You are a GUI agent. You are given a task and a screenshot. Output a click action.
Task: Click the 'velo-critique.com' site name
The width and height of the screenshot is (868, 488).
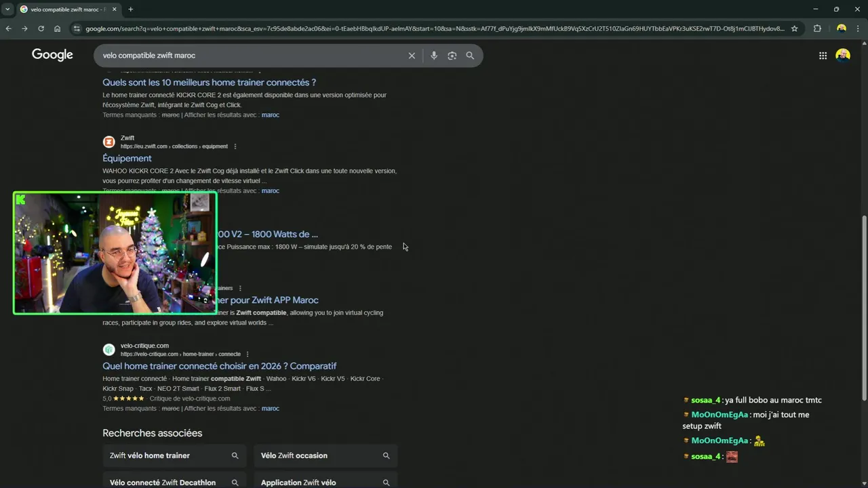tap(144, 346)
